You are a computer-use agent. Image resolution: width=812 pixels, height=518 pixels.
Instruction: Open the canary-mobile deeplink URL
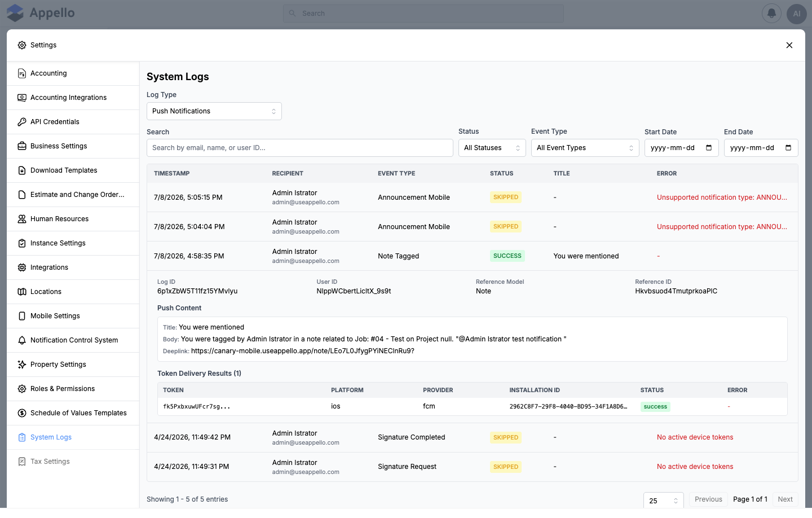pyautogui.click(x=303, y=351)
